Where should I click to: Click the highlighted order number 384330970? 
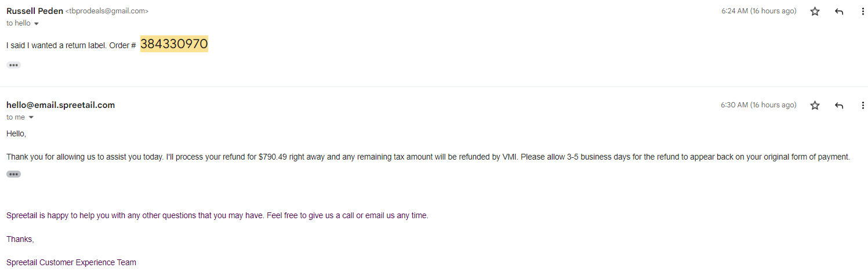tap(174, 44)
